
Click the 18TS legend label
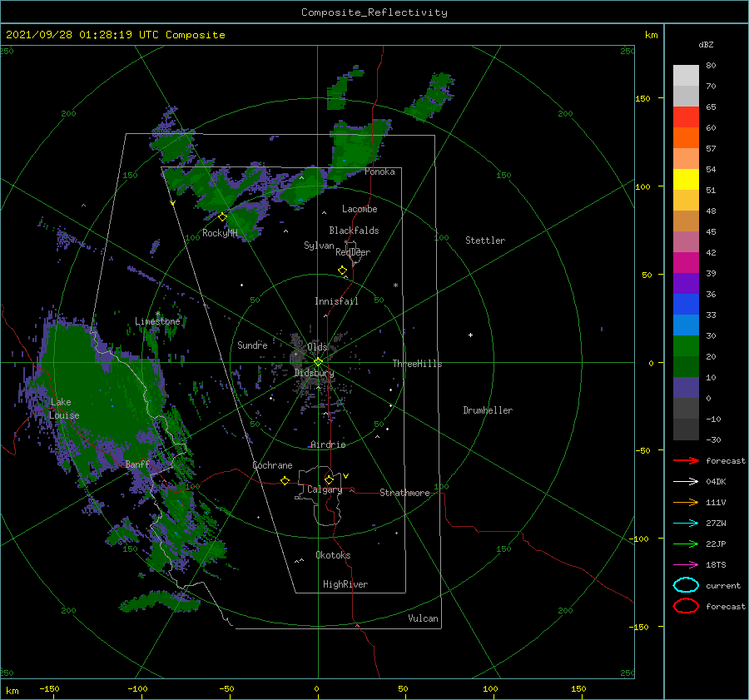[716, 565]
